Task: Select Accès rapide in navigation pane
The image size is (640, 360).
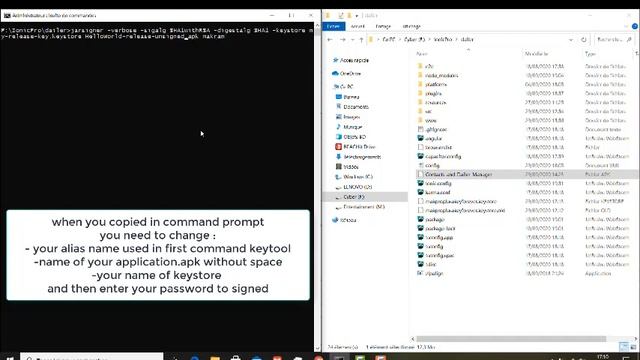Action: (351, 60)
